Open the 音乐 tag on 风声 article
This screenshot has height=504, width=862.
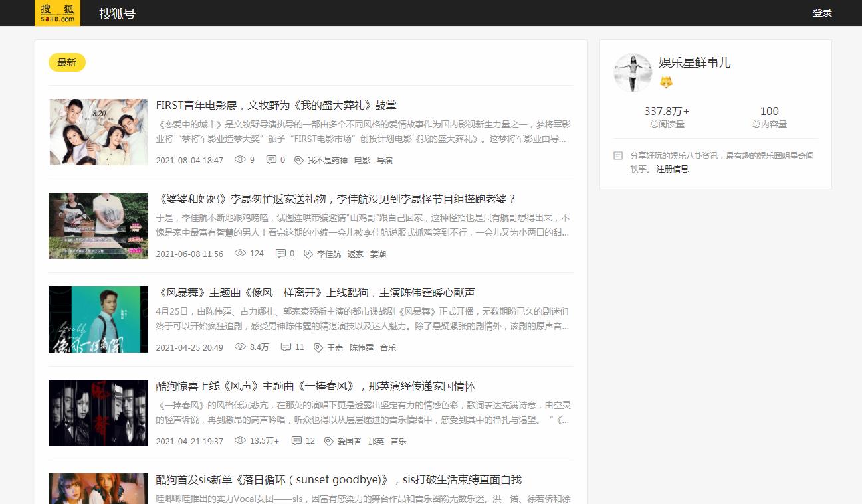tap(399, 442)
